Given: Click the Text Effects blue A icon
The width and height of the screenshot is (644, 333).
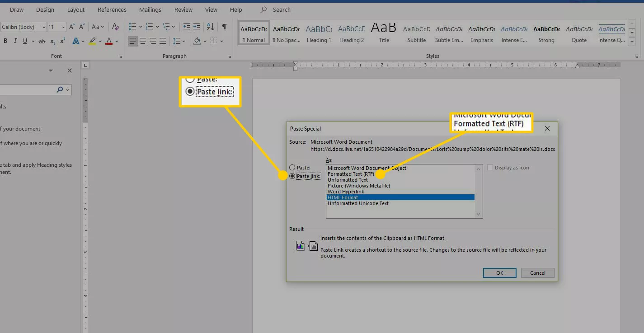Looking at the screenshot, I should tap(75, 41).
